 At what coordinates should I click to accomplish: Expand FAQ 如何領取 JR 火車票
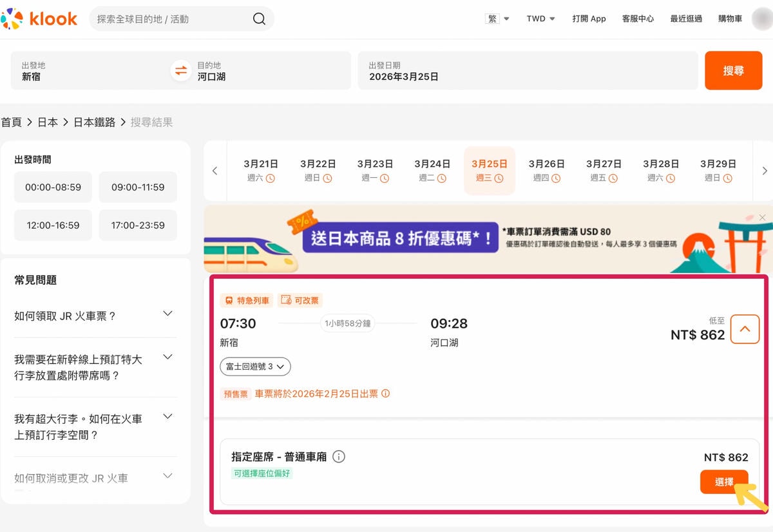tap(94, 316)
